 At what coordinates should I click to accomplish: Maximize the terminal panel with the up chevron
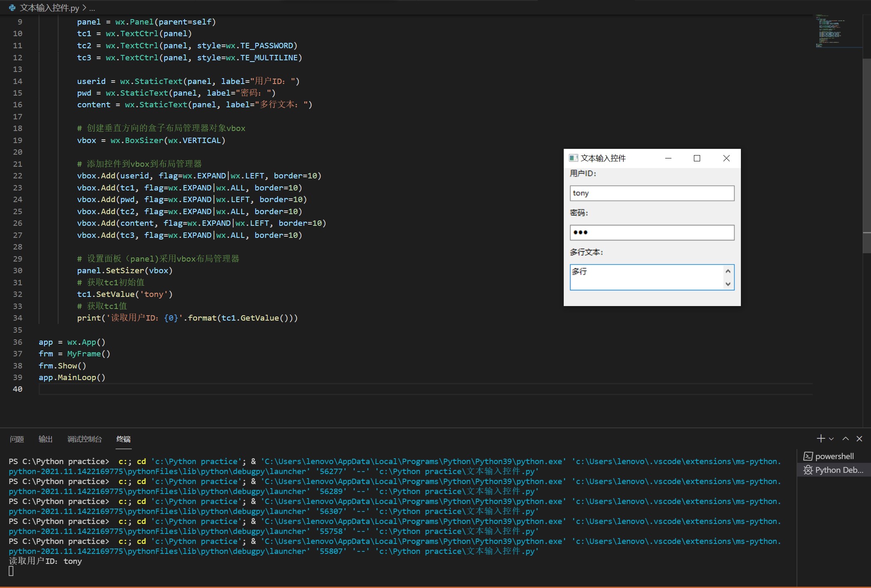(x=845, y=439)
